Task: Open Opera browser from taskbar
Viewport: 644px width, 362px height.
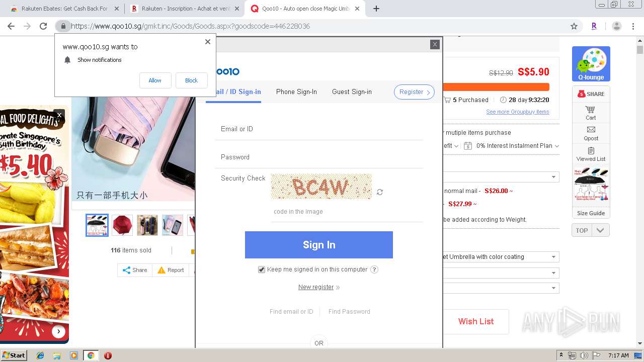Action: click(x=108, y=355)
